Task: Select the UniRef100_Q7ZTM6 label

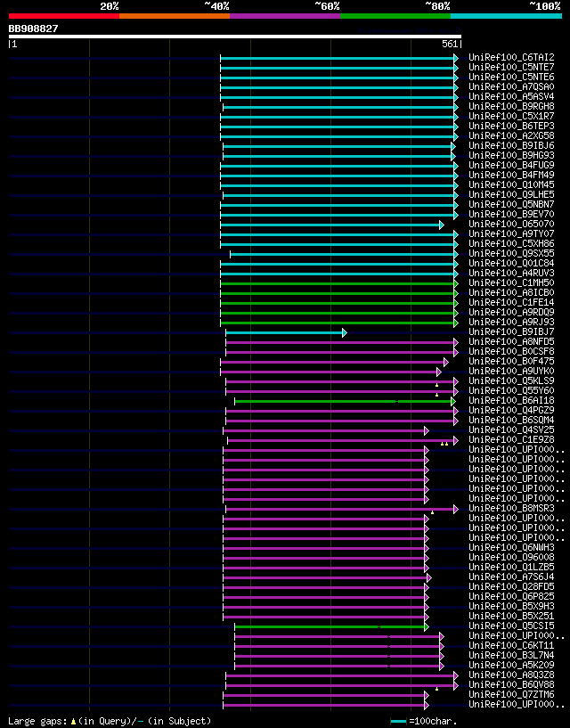Action: coord(511,694)
